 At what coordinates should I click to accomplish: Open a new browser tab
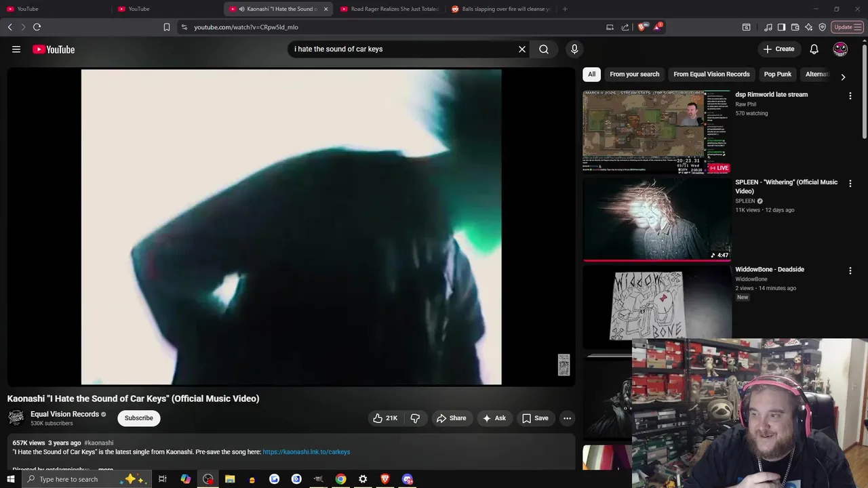(x=565, y=9)
